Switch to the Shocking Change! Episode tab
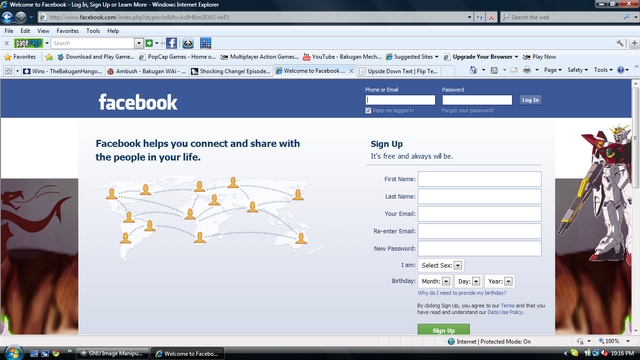The width and height of the screenshot is (640, 360). (x=231, y=71)
